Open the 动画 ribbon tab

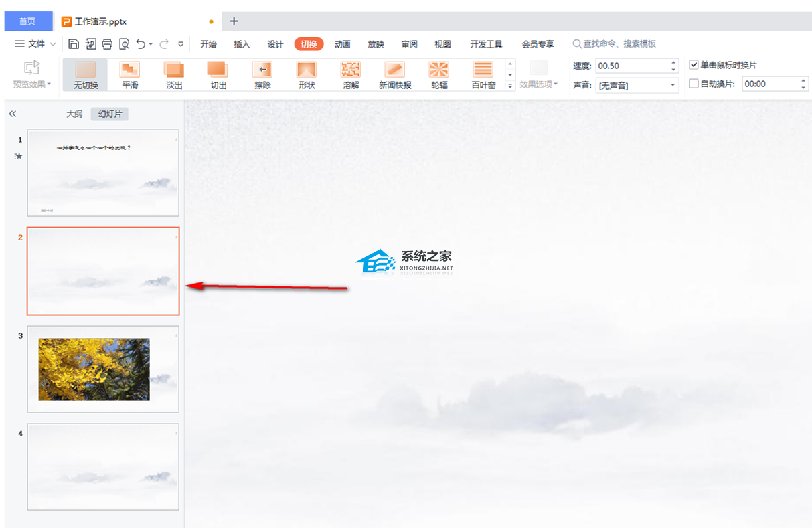click(342, 44)
